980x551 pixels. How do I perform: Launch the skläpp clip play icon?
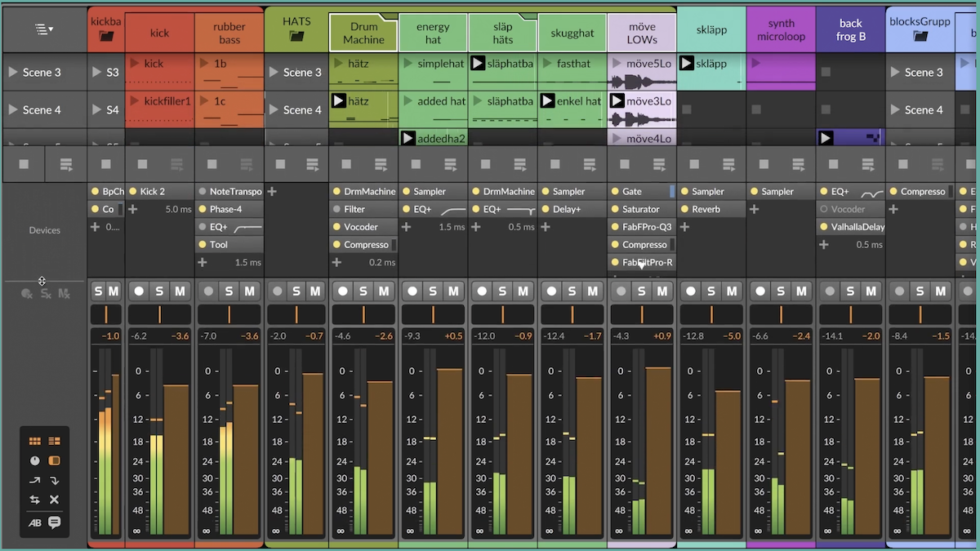687,63
